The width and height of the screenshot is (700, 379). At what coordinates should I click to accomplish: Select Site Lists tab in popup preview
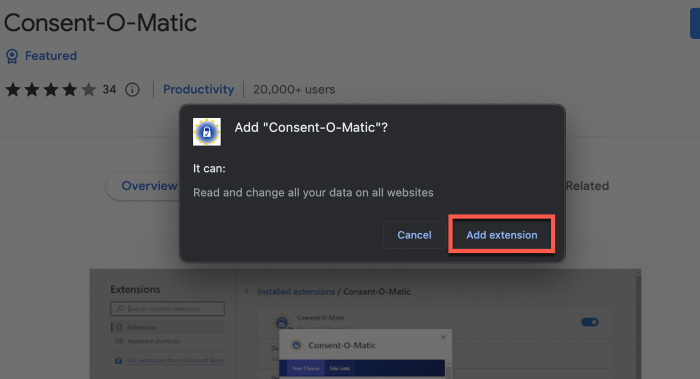point(339,368)
